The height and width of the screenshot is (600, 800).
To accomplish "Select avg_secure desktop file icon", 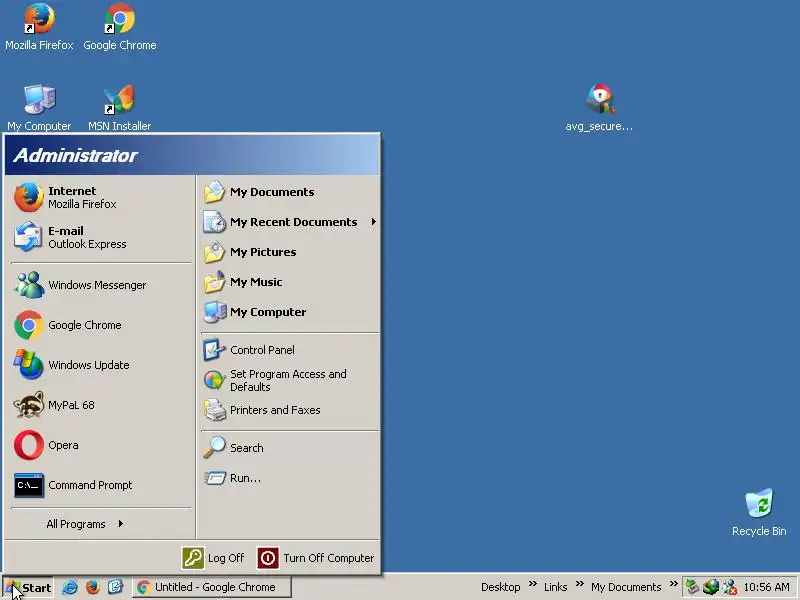I will pos(599,108).
